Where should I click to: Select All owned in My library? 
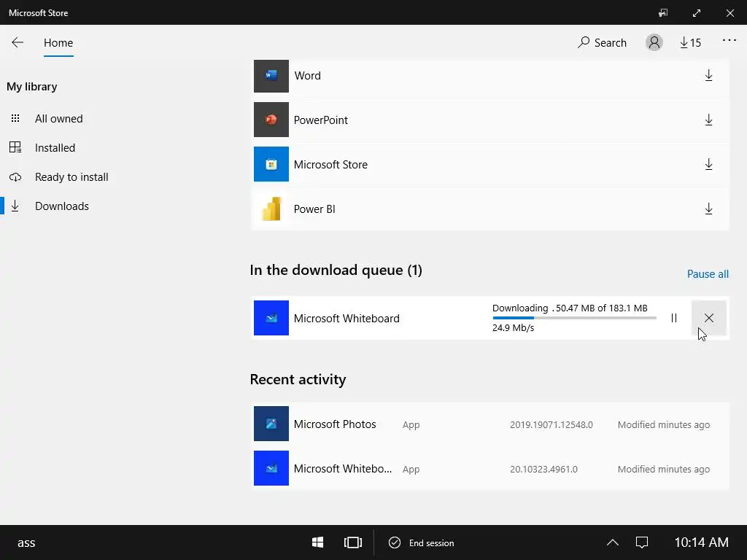[x=58, y=119]
